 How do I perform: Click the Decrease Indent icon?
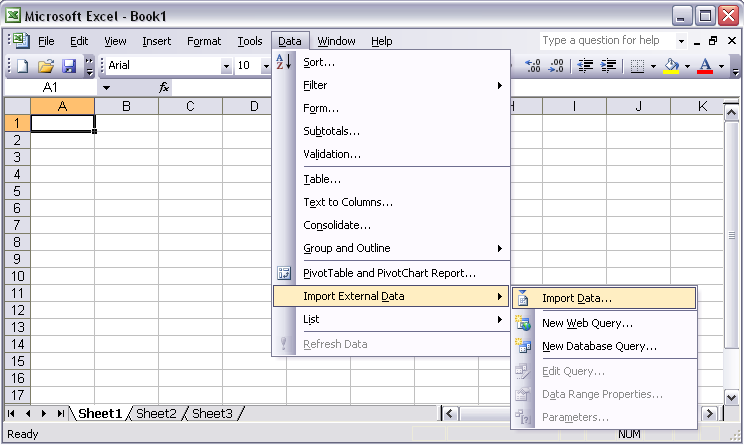(x=586, y=65)
